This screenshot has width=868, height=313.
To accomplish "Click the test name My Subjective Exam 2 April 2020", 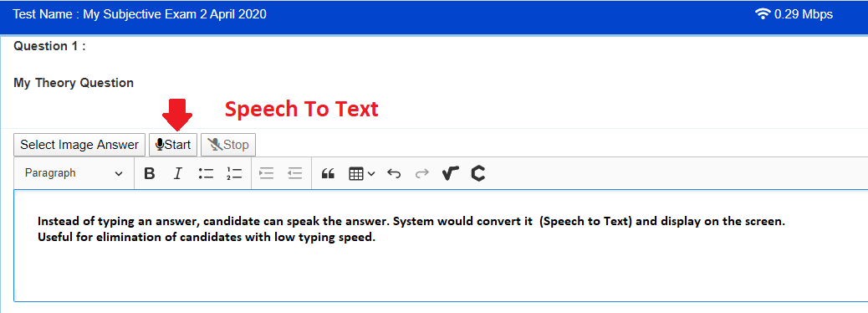I will tap(175, 14).
